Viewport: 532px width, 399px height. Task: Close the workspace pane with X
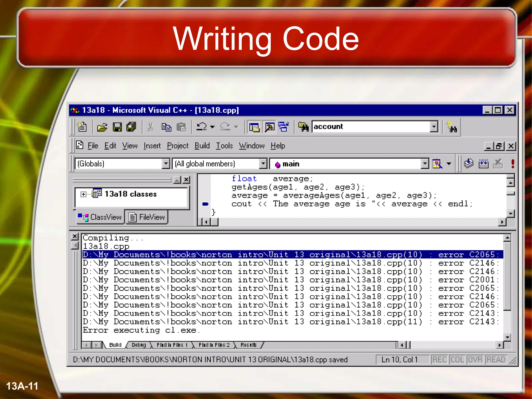[186, 180]
